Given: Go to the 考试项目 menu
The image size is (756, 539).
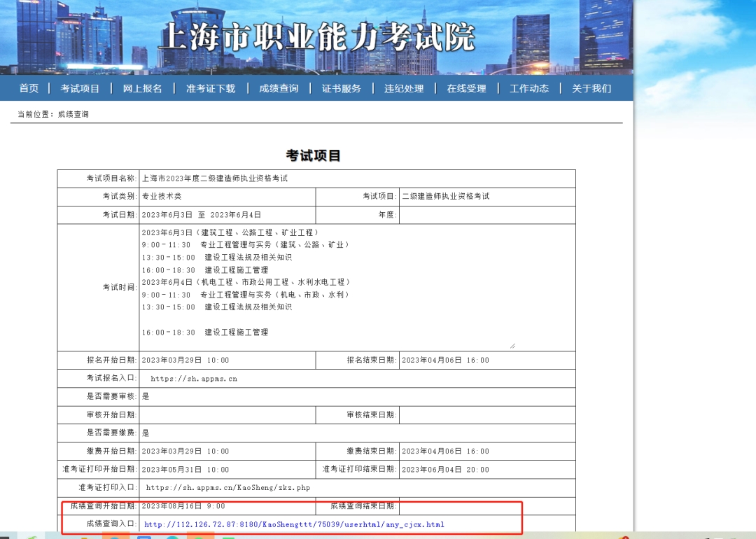Looking at the screenshot, I should pos(80,88).
